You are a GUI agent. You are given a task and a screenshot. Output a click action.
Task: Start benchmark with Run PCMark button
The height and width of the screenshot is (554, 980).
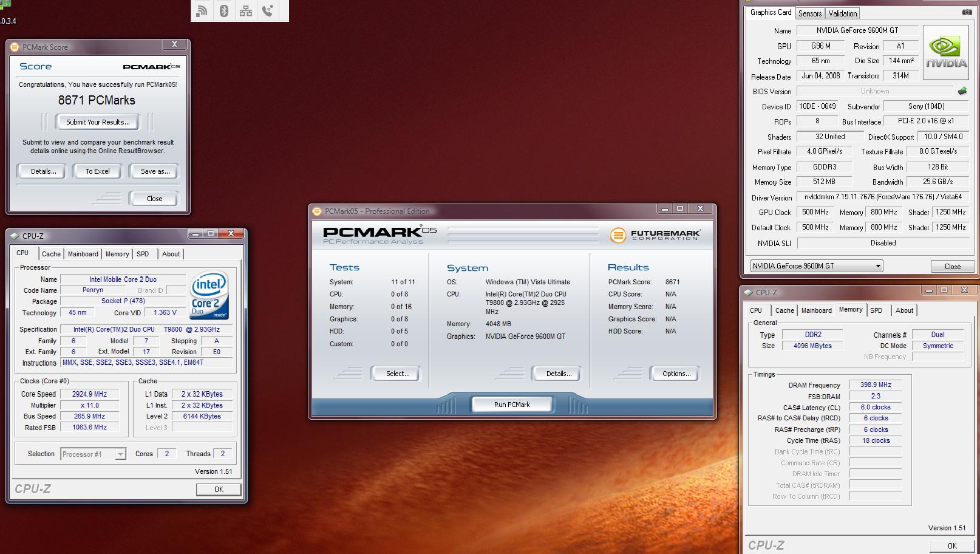tap(512, 405)
